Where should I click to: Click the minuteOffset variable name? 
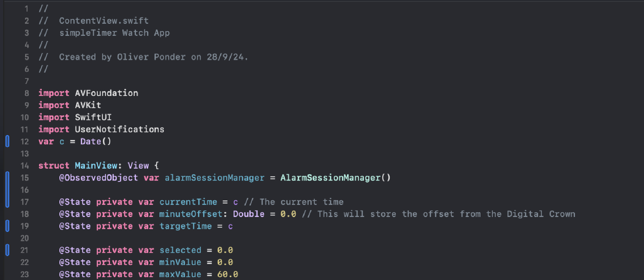tap(191, 214)
